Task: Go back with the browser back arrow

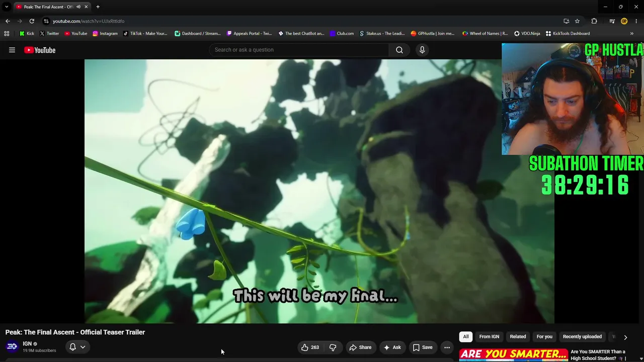Action: pos(8,21)
